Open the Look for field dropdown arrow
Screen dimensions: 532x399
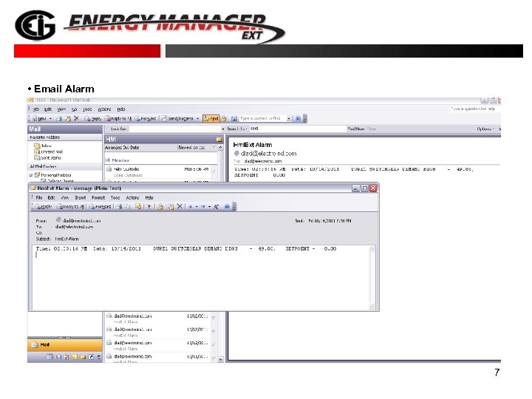click(x=223, y=129)
